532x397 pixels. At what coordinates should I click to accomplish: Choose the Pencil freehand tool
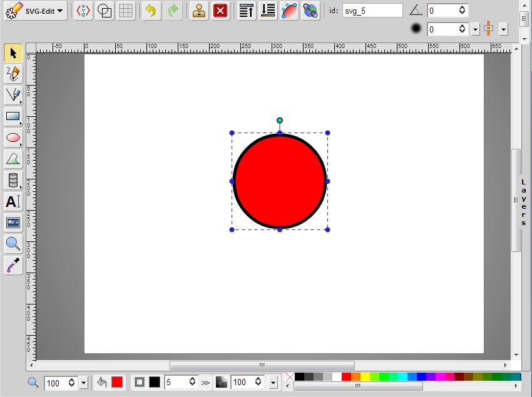[13, 74]
